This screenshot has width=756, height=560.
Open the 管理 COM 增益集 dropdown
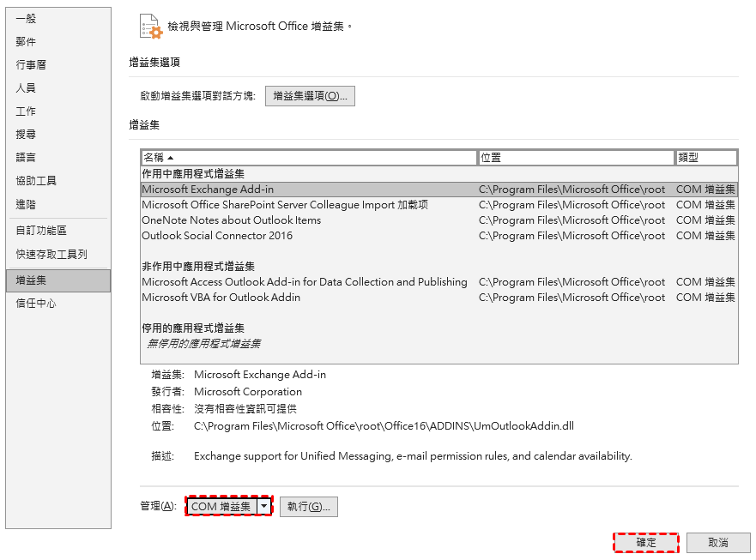228,507
